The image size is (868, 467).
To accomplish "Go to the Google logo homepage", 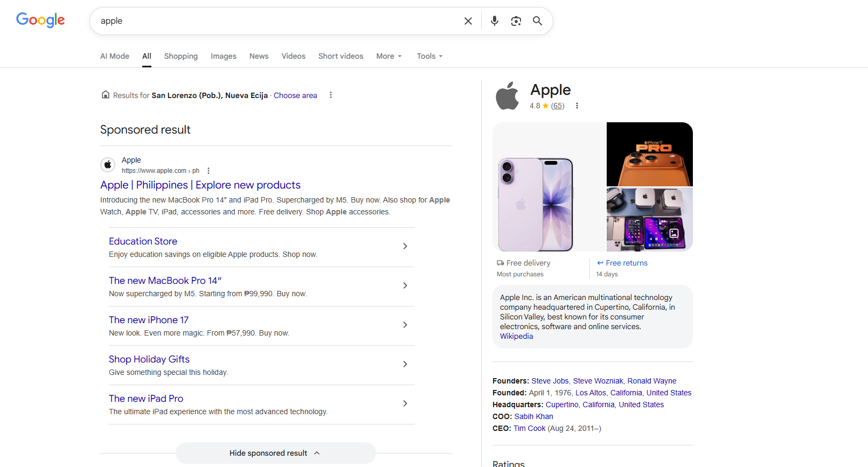I will pyautogui.click(x=40, y=20).
